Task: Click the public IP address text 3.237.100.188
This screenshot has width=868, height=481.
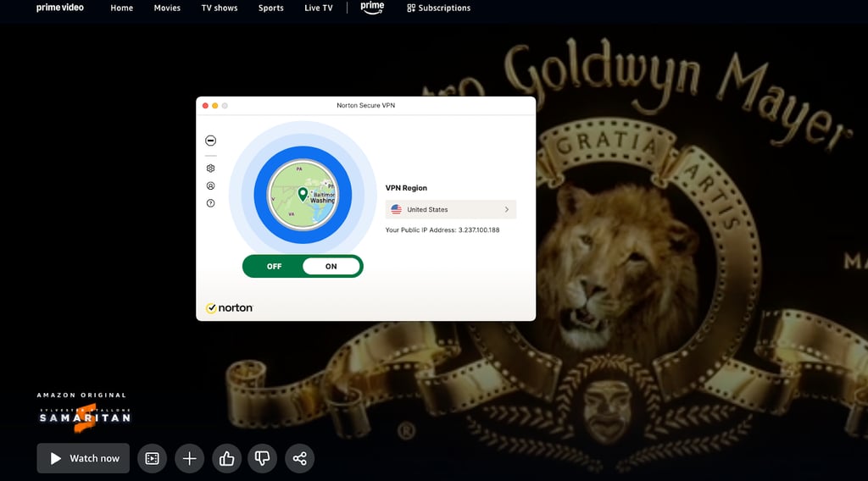Action: click(x=479, y=230)
